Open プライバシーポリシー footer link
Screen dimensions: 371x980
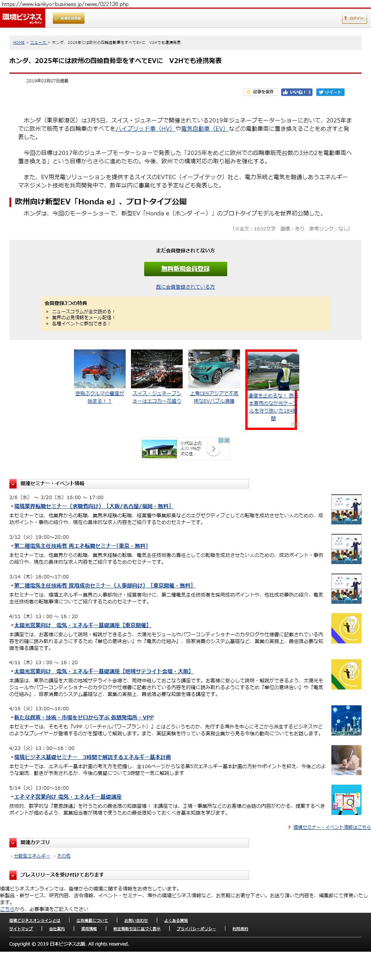[x=196, y=929]
